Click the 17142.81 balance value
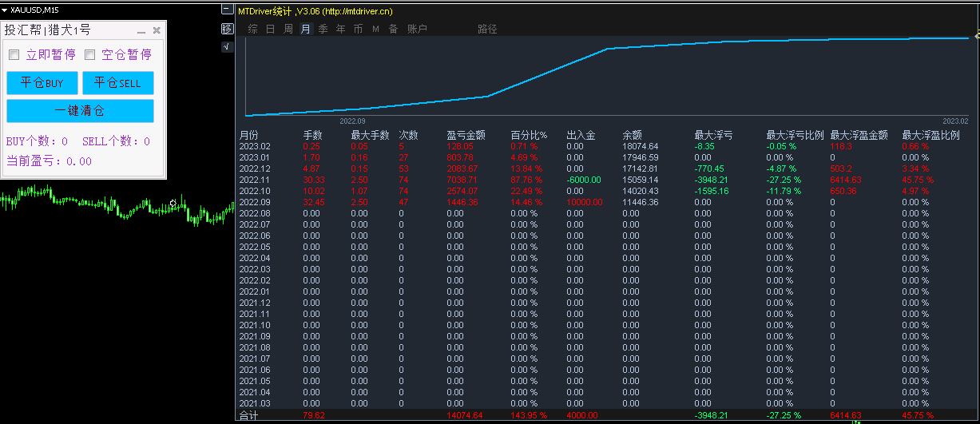 click(641, 168)
